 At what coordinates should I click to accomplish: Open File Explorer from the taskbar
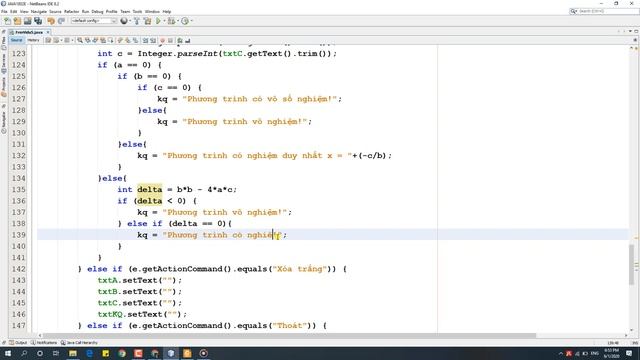(x=73, y=353)
